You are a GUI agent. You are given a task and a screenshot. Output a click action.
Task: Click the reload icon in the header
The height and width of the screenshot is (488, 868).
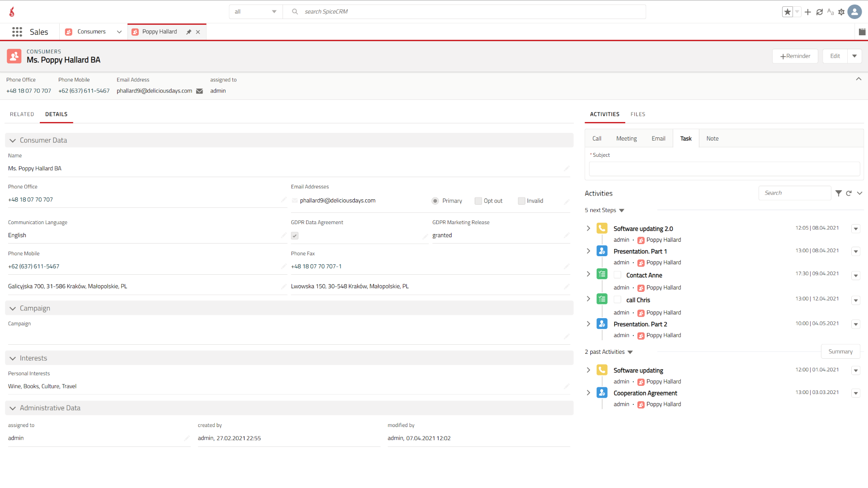tap(820, 12)
